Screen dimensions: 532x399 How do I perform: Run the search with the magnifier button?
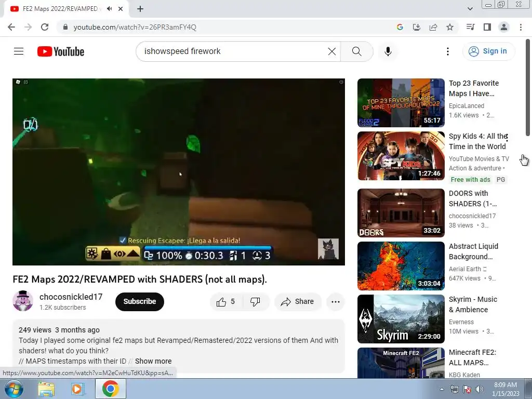tap(356, 51)
